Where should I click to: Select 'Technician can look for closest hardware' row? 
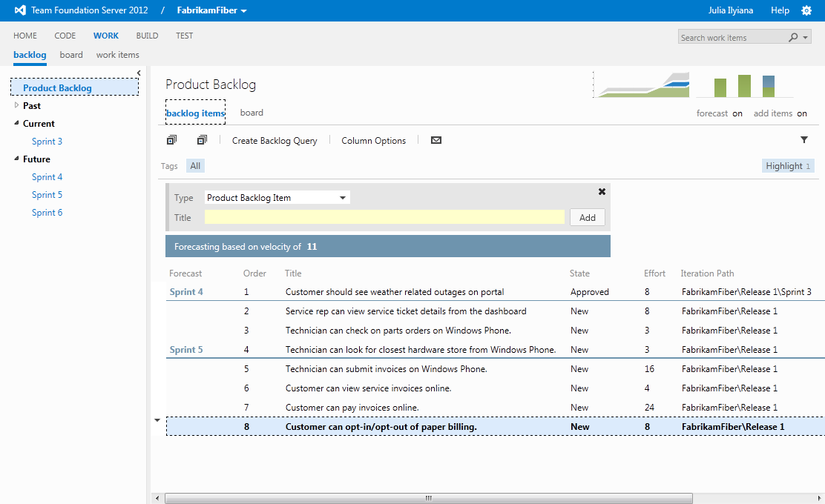tap(496, 350)
